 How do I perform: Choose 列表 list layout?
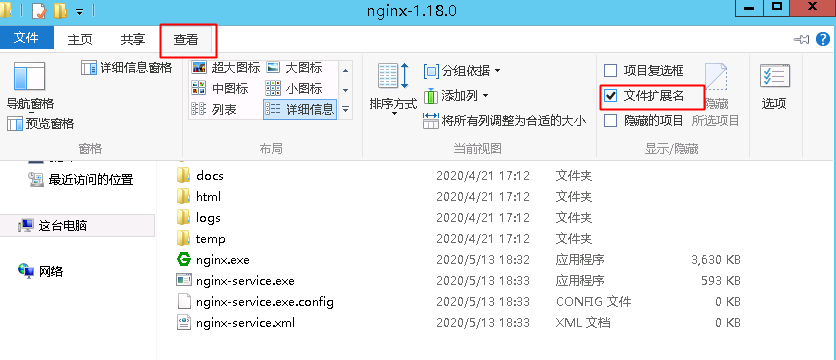tap(213, 109)
